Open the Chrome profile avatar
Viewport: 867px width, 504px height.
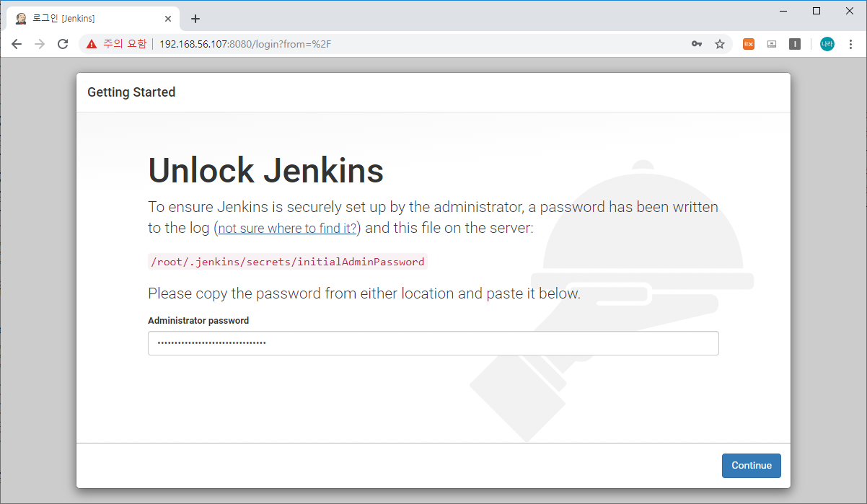coord(827,44)
